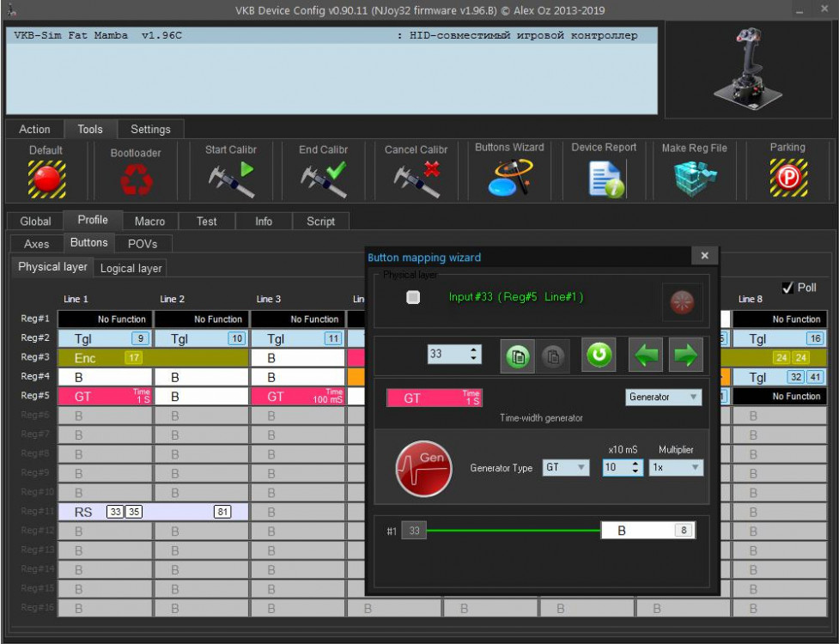Toggle the Physical layer checkbox in wizard

413,297
